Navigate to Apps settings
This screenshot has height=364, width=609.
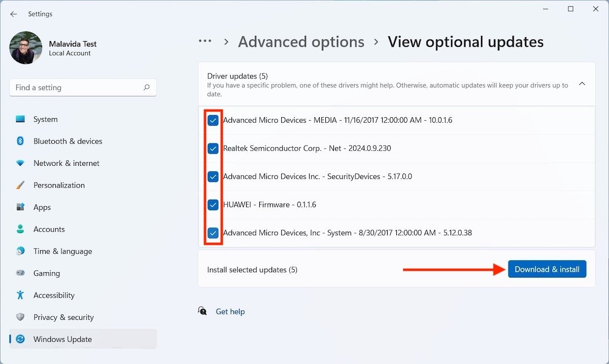coord(83,207)
